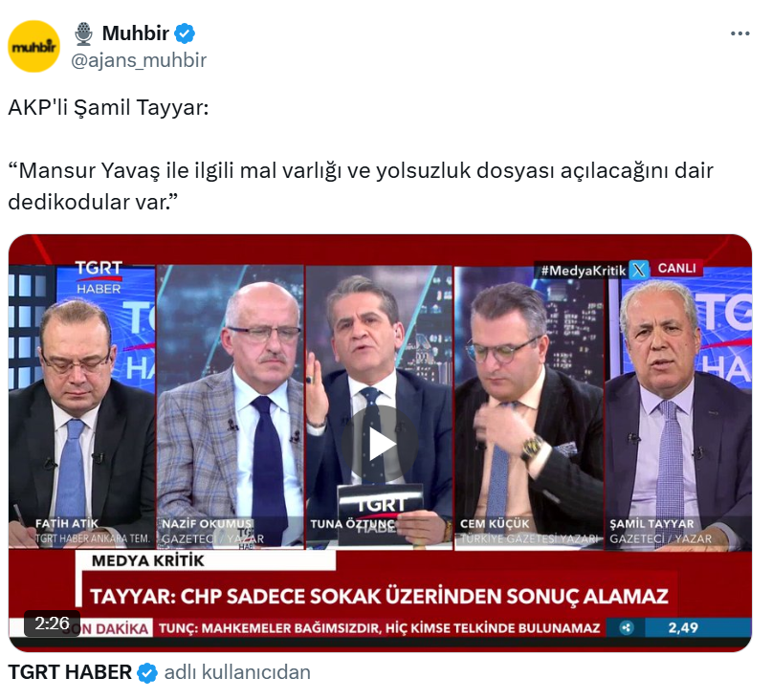Click the #MedyaKritik hashtag overlay in video
772x700 pixels.
(x=583, y=271)
